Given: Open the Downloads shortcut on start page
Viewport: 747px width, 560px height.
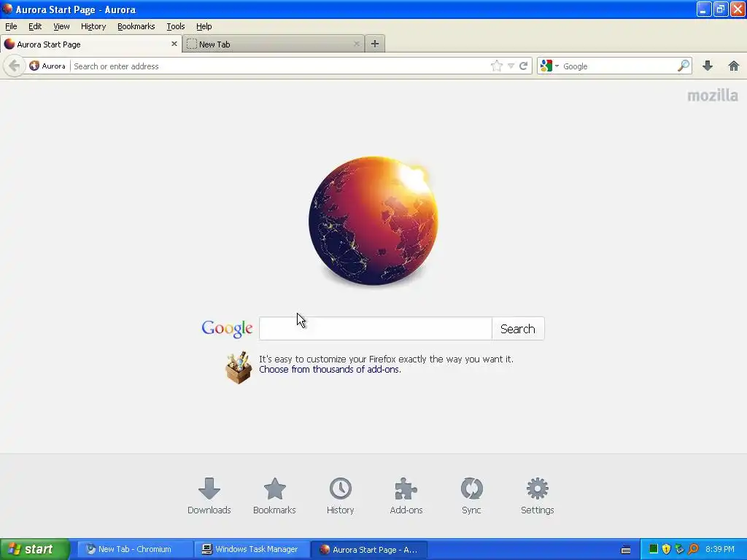Looking at the screenshot, I should [x=209, y=496].
